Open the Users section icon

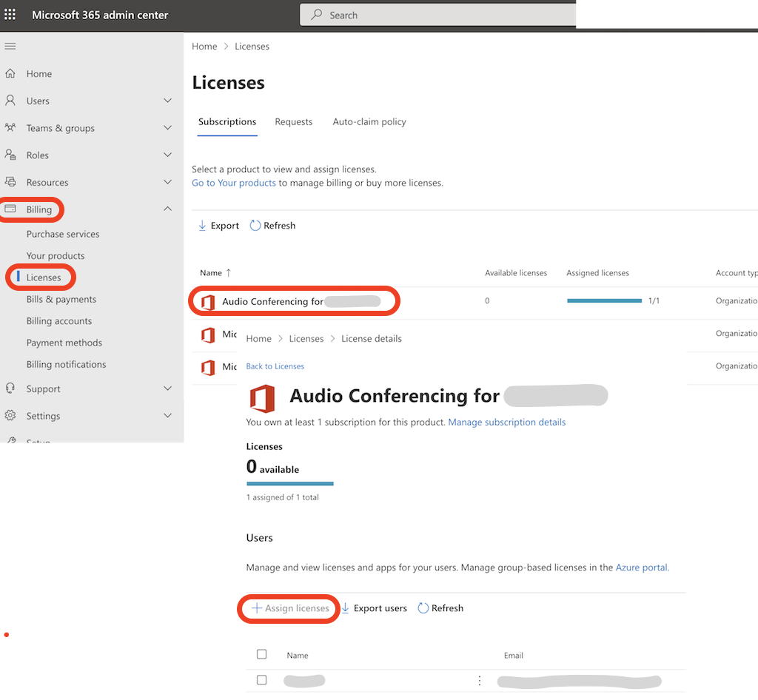[11, 101]
